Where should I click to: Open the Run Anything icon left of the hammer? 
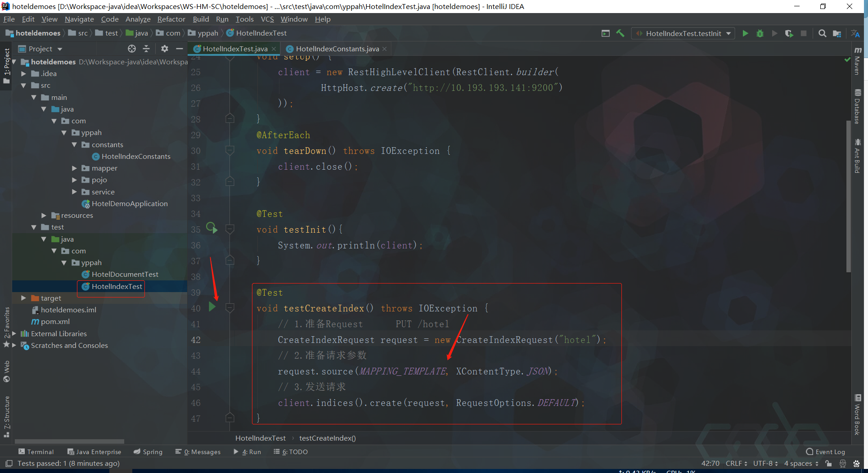point(606,33)
